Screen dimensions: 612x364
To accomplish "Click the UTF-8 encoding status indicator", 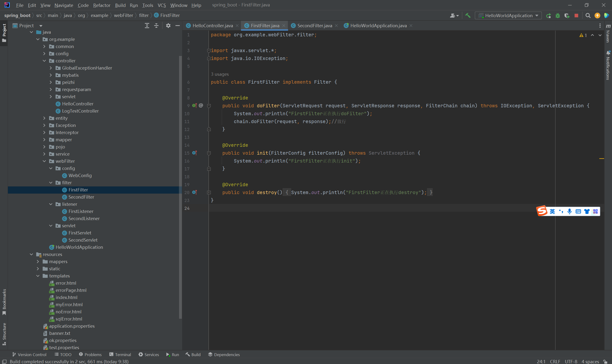I will (x=571, y=362).
